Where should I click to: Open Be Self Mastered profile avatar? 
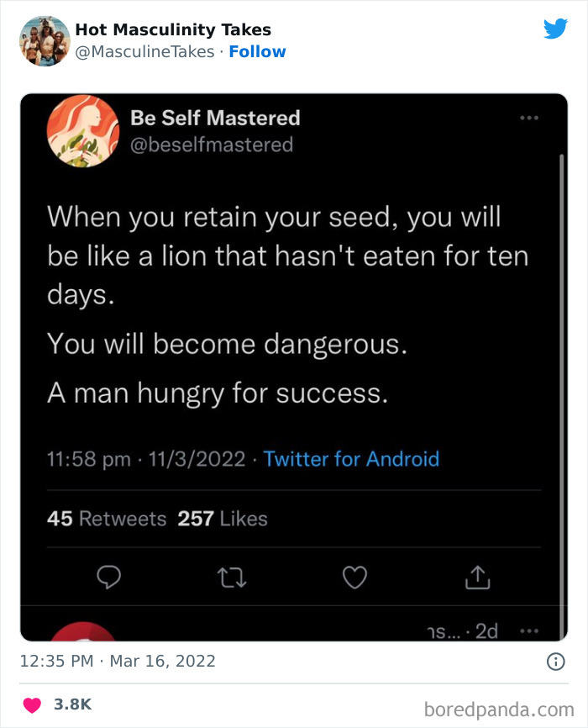(82, 131)
